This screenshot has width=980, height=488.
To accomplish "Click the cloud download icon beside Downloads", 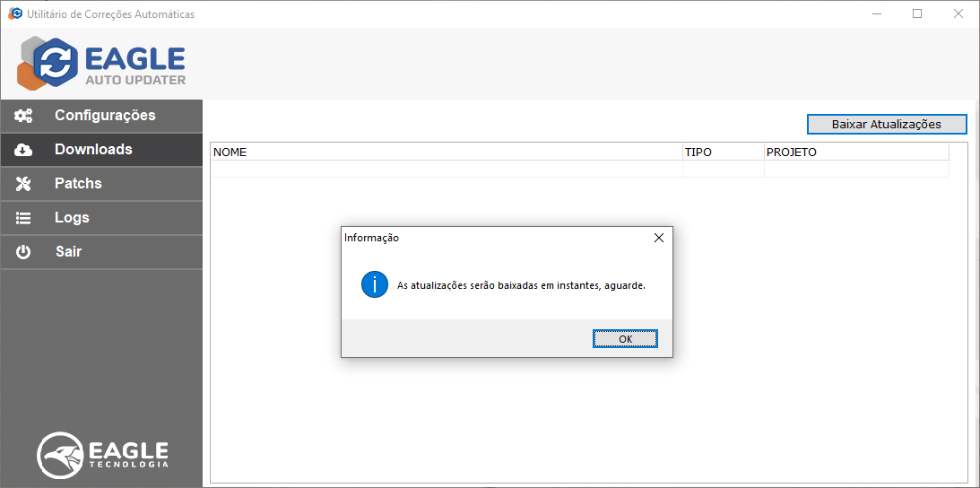I will 23,150.
